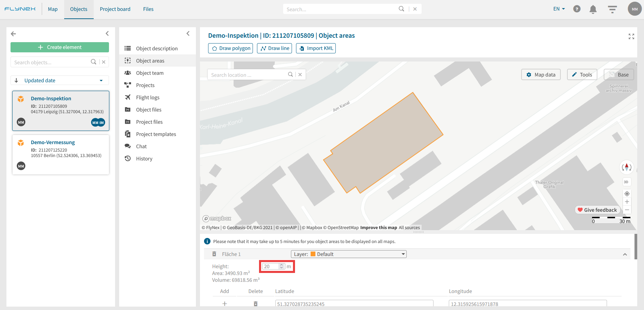The width and height of the screenshot is (644, 310).
Task: Locate my position on the map
Action: click(627, 193)
